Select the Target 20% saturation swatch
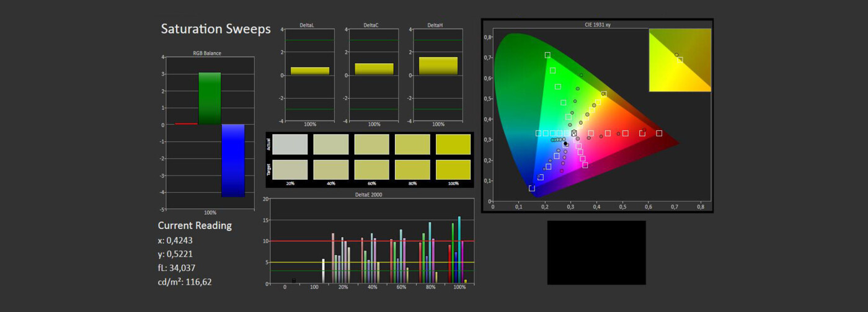The image size is (868, 312). pyautogui.click(x=290, y=169)
